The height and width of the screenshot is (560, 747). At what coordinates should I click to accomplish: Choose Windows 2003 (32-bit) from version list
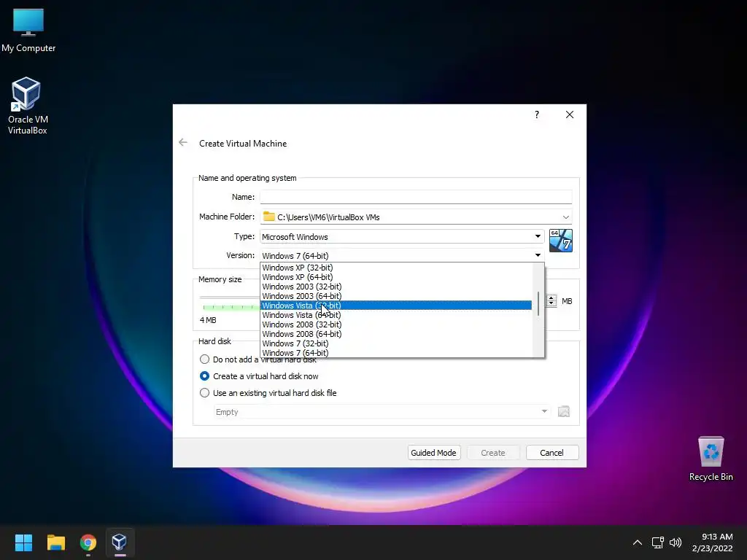tap(396, 287)
